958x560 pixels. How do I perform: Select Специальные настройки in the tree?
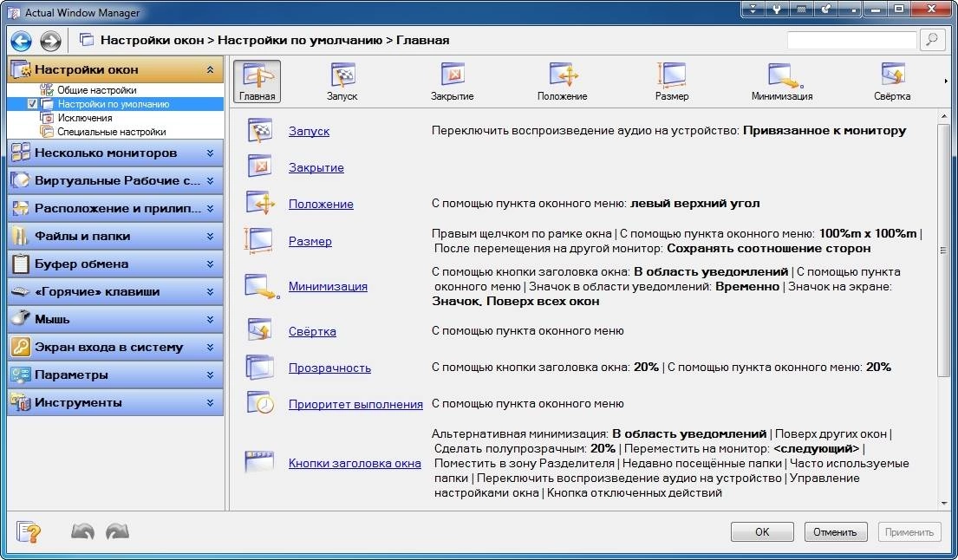pyautogui.click(x=112, y=132)
